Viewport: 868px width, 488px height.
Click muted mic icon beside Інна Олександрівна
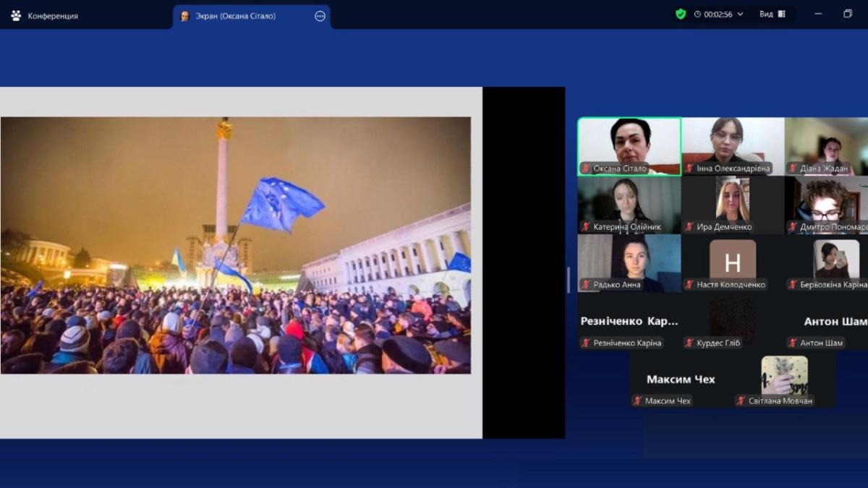tap(689, 168)
